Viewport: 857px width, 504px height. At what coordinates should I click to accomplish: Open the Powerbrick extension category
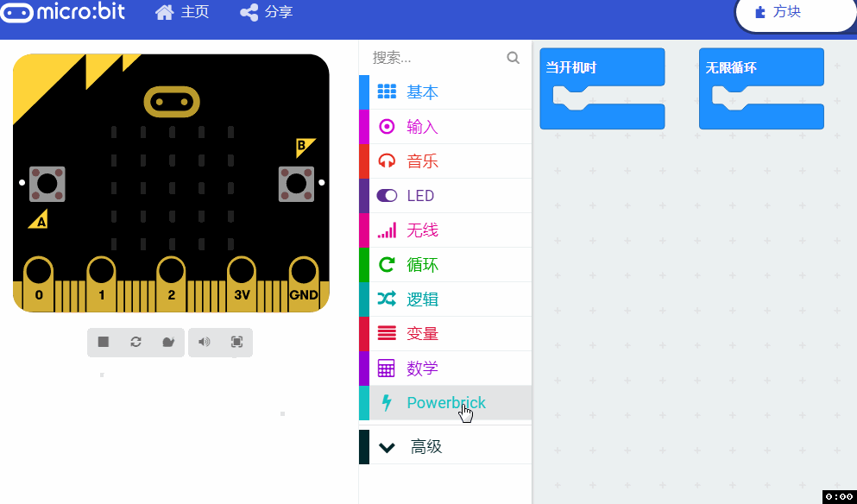[444, 403]
